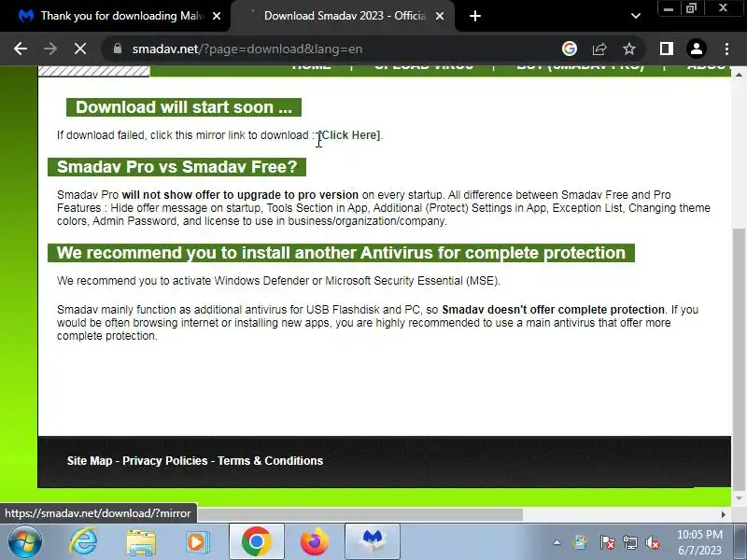Click the browser forward arrow
Viewport: 747px width, 560px height.
click(50, 49)
